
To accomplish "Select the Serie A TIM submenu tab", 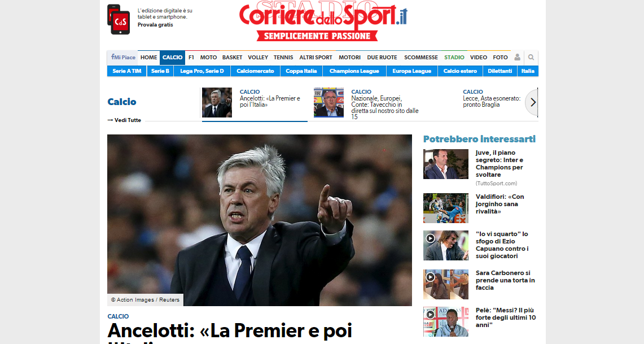I will [x=126, y=71].
